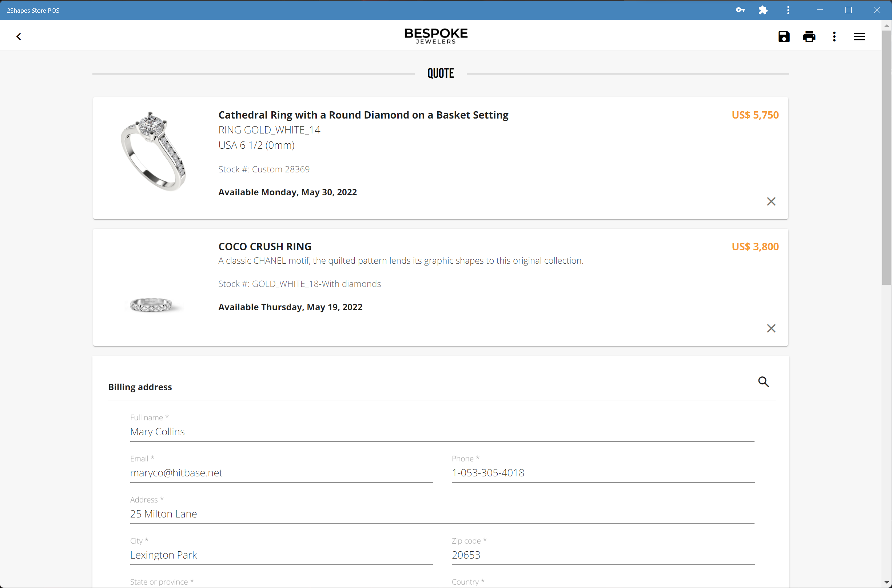Image resolution: width=892 pixels, height=588 pixels.
Task: Go back using the left chevron arrow
Action: (19, 36)
